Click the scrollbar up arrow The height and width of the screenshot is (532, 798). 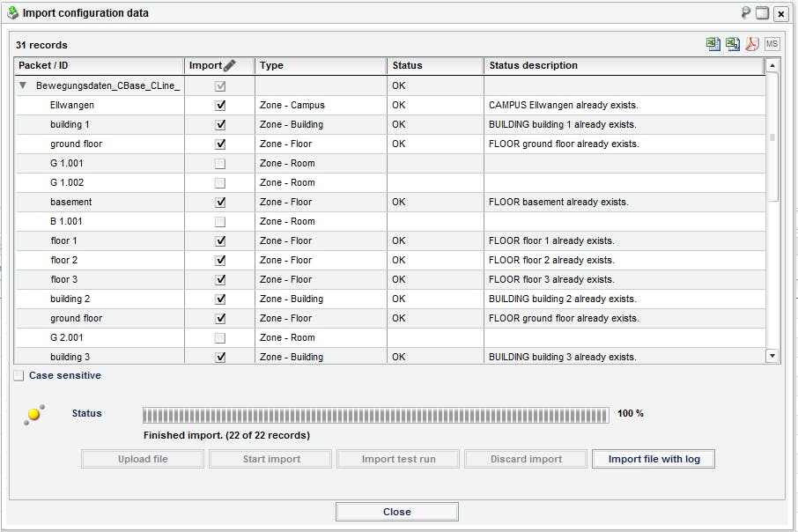click(x=772, y=64)
